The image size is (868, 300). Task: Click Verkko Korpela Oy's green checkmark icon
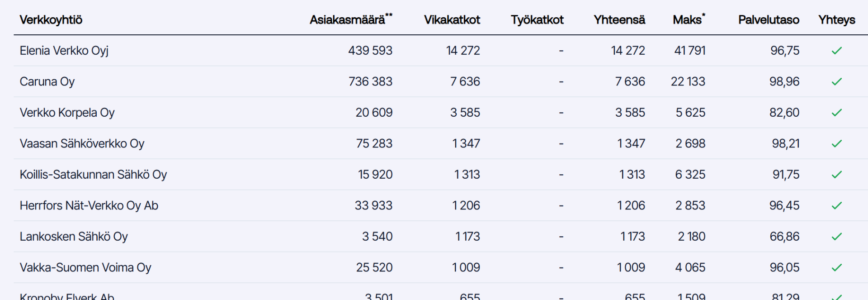coord(837,113)
